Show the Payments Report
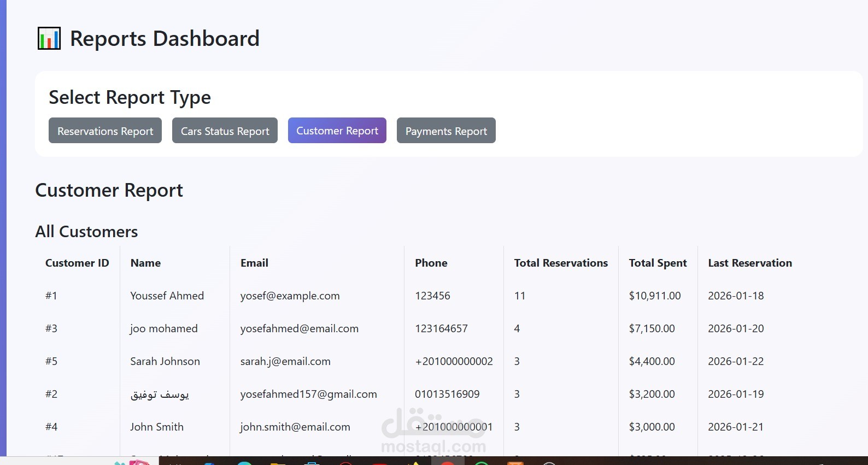Viewport: 868px width, 465px height. [x=446, y=131]
